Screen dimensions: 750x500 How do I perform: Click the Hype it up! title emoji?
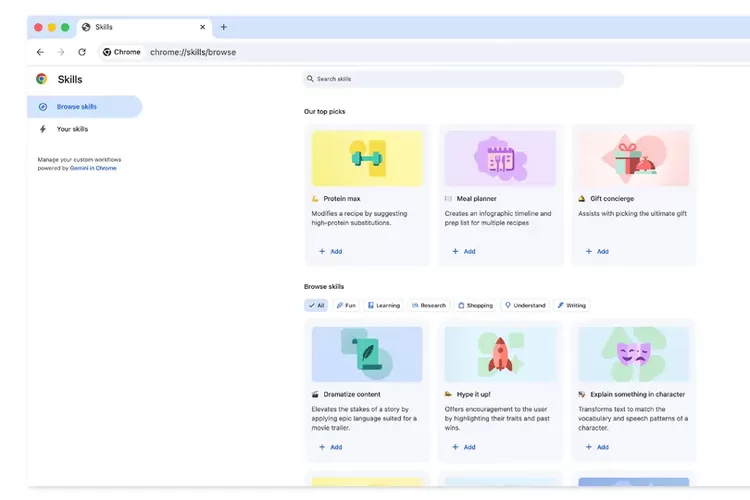[448, 394]
